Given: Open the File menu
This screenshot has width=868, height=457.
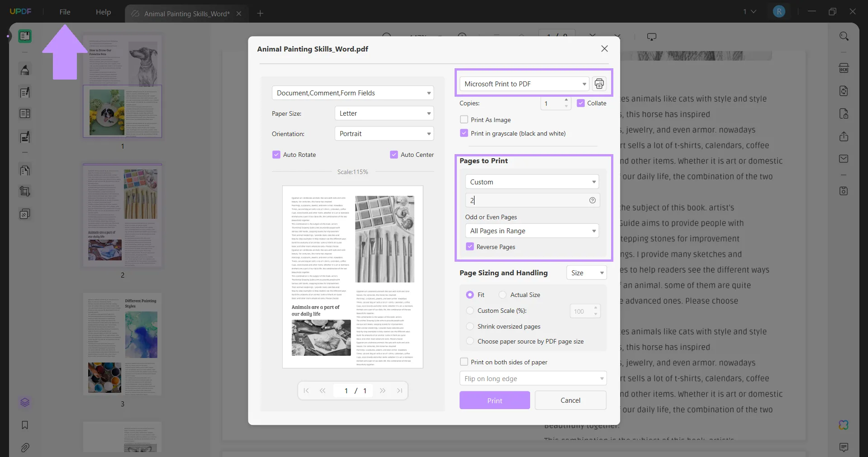Looking at the screenshot, I should (65, 12).
